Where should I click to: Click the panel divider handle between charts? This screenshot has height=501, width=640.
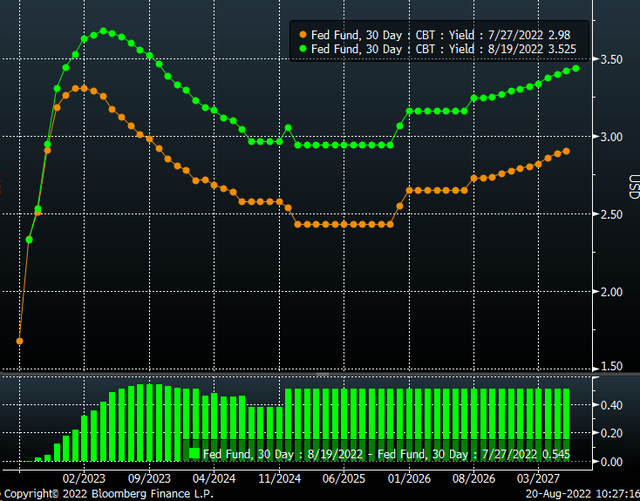pyautogui.click(x=322, y=374)
